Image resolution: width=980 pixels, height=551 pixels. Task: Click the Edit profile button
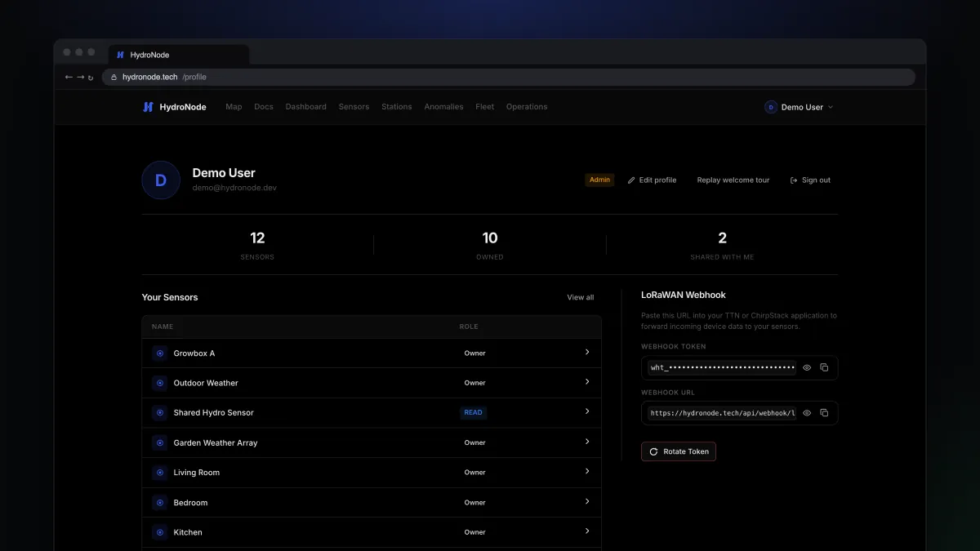652,180
